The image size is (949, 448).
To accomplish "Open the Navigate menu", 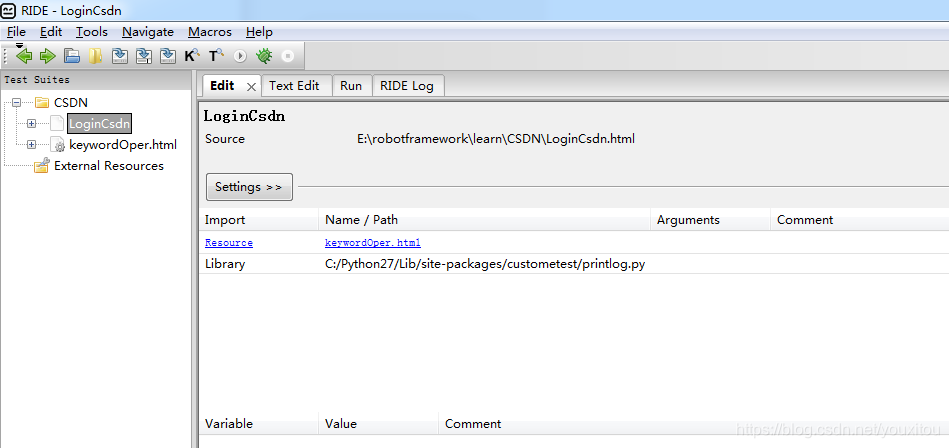I will (148, 32).
